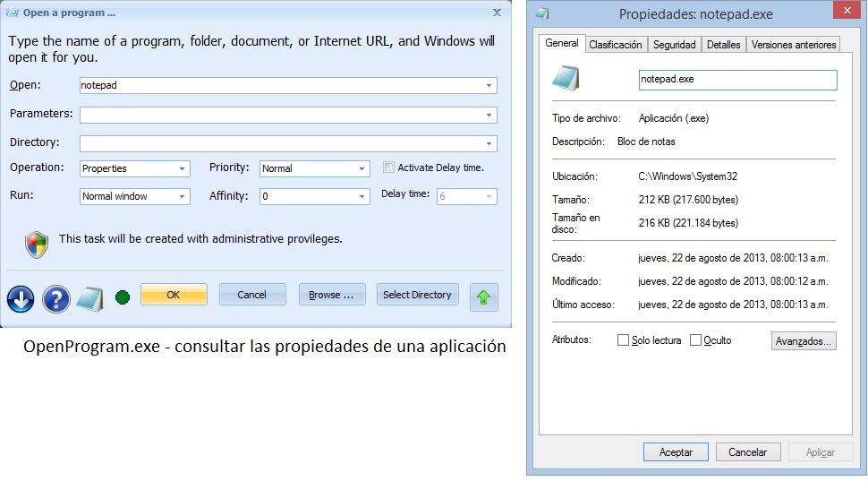Viewport: 868px width, 481px height.
Task: Click the Creado date value
Action: 733,258
